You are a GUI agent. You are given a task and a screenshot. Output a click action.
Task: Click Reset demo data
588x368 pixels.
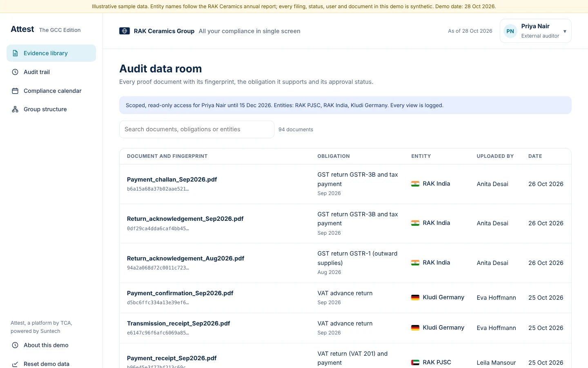coord(51,364)
